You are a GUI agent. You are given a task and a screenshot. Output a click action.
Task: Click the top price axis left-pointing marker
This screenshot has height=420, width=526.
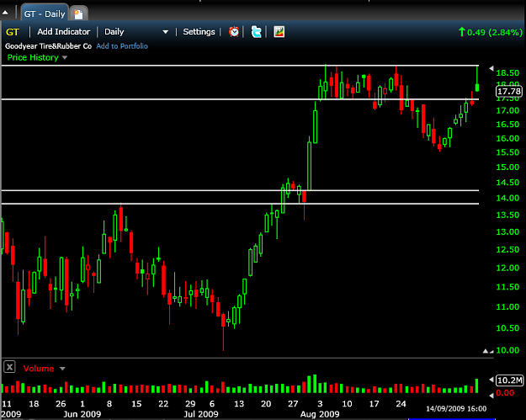point(491,68)
